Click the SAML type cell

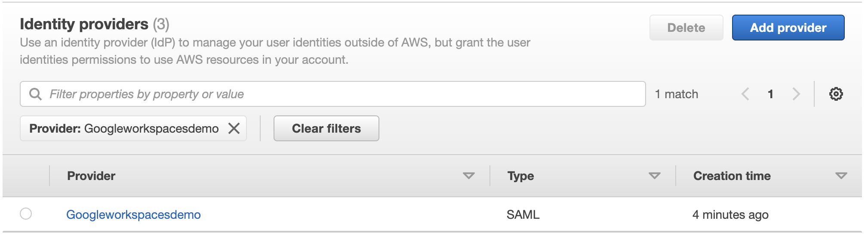coord(523,214)
